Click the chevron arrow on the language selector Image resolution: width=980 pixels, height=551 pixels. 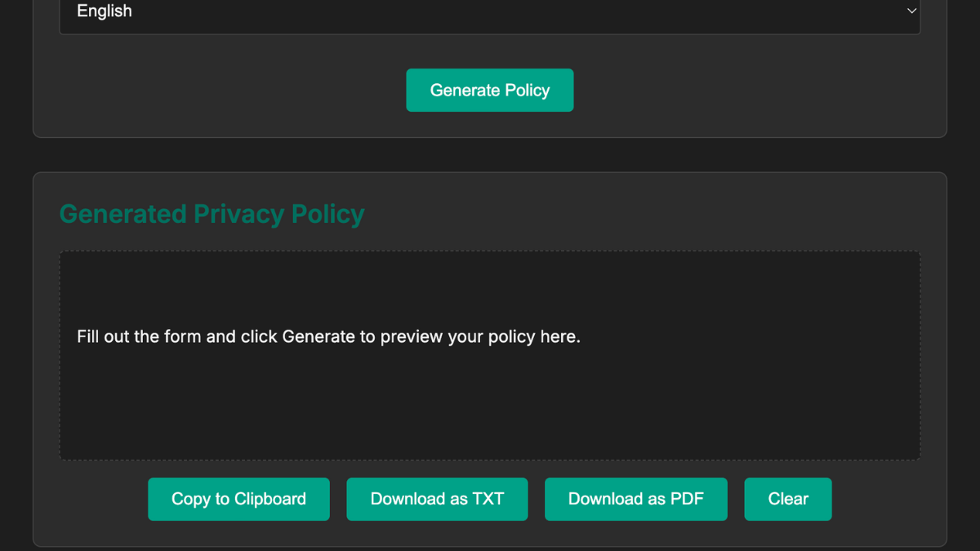(911, 11)
